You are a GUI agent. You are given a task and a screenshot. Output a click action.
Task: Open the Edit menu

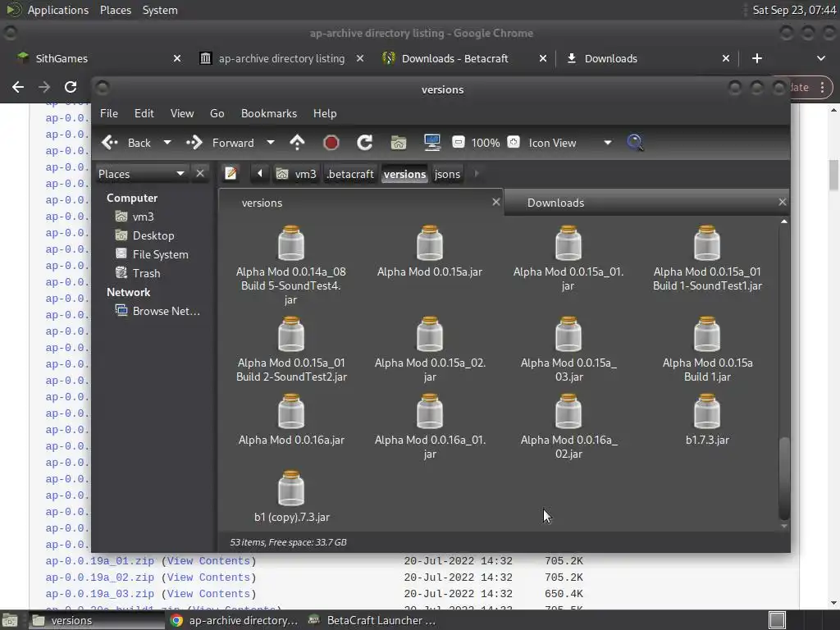click(x=144, y=113)
